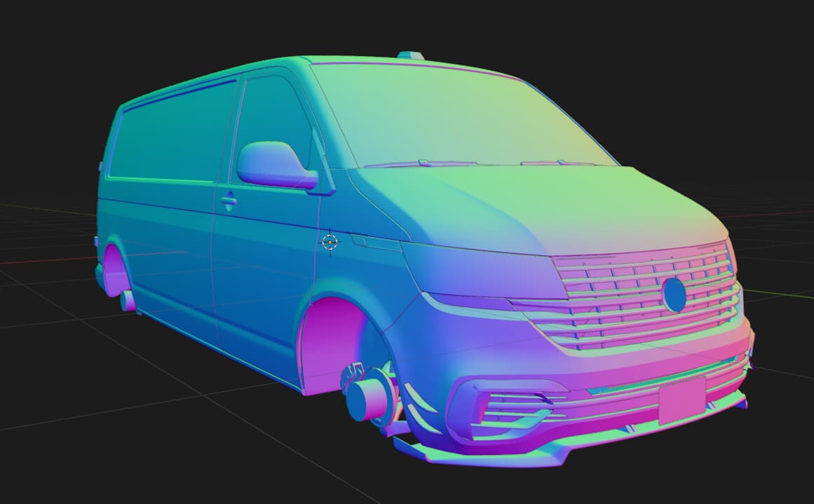The height and width of the screenshot is (504, 814).
Task: Select the driver door handle
Action: tap(228, 200)
